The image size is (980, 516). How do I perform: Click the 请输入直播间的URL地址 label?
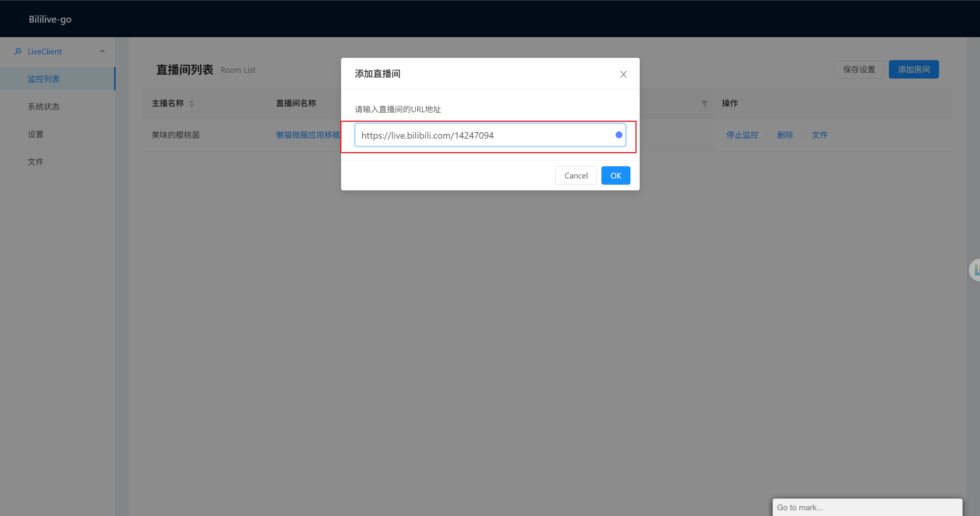(398, 109)
